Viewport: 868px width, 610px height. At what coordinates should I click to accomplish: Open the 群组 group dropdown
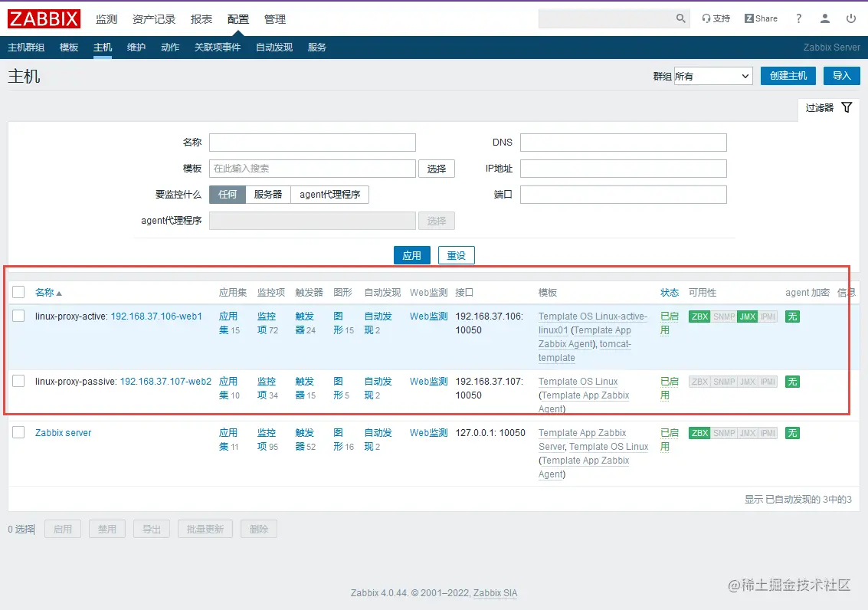coord(713,76)
